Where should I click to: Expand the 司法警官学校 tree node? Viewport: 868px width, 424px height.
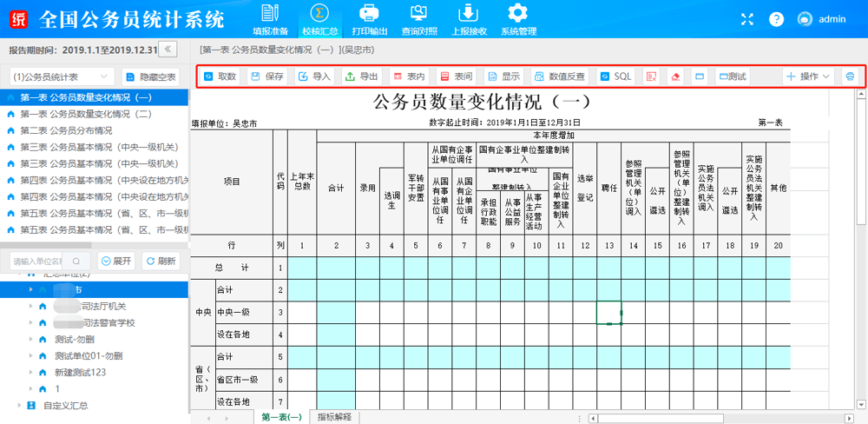tap(30, 322)
